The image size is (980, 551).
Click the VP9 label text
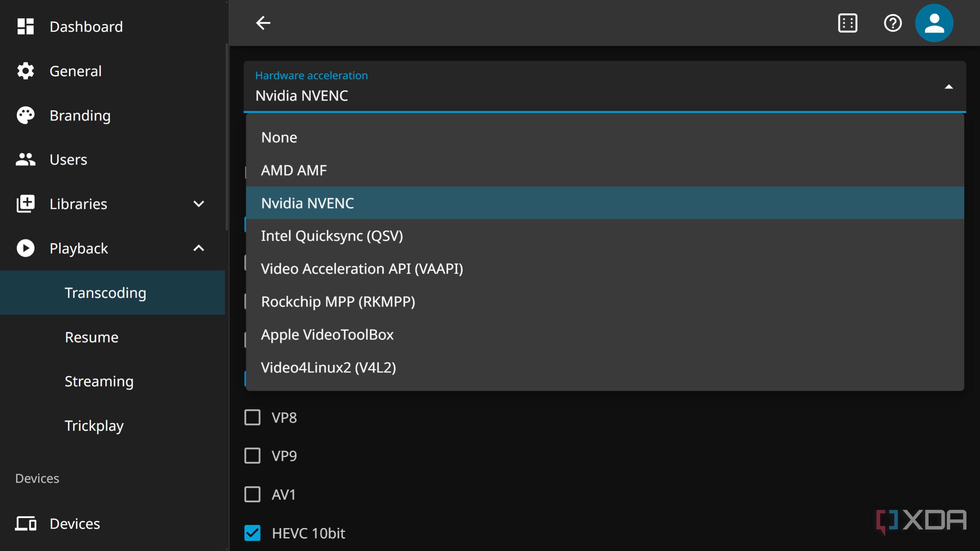(x=284, y=456)
